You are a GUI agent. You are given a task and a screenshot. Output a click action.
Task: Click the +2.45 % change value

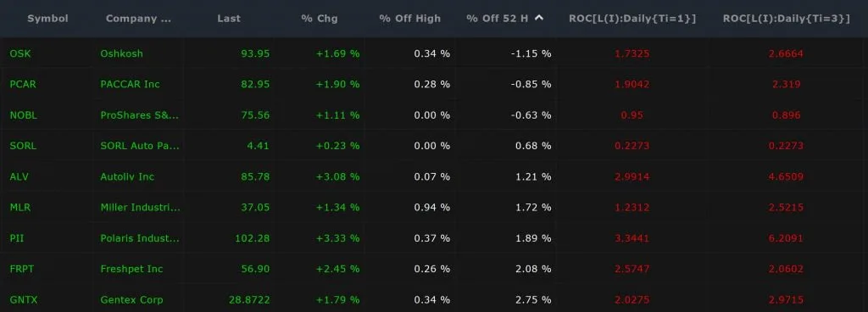337,269
